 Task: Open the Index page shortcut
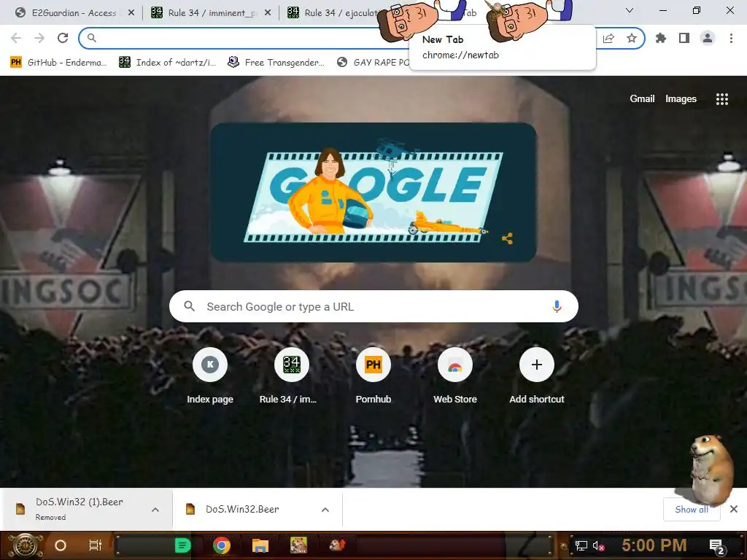tap(210, 376)
